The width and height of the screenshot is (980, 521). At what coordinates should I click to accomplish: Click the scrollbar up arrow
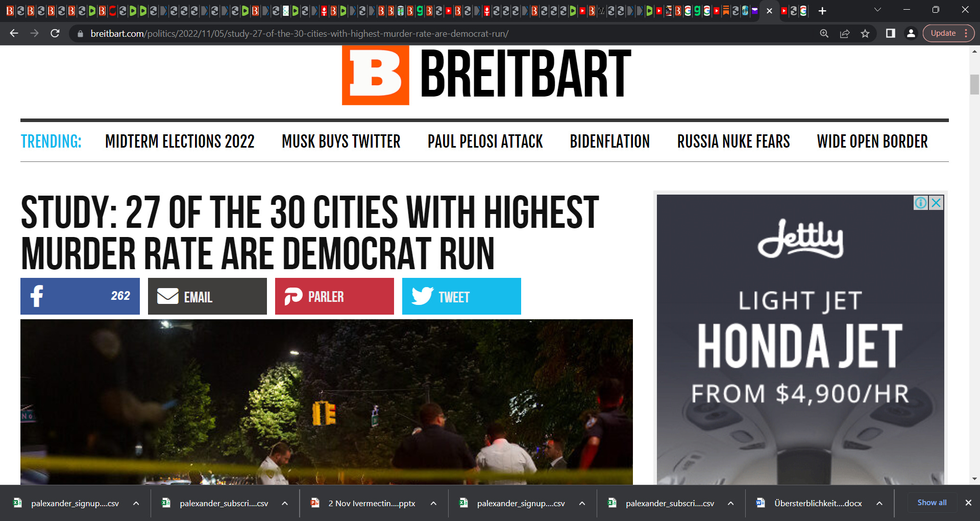point(974,52)
